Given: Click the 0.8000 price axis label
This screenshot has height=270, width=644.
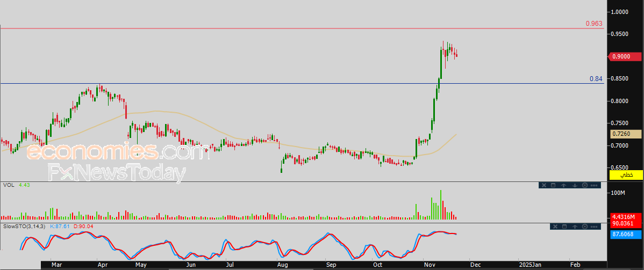Looking at the screenshot, I should tap(620, 101).
